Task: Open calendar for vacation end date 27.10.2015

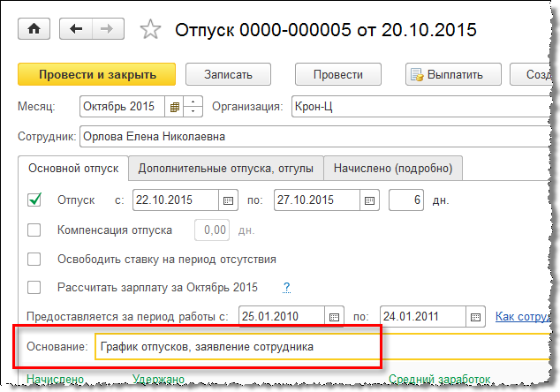Action: (369, 200)
